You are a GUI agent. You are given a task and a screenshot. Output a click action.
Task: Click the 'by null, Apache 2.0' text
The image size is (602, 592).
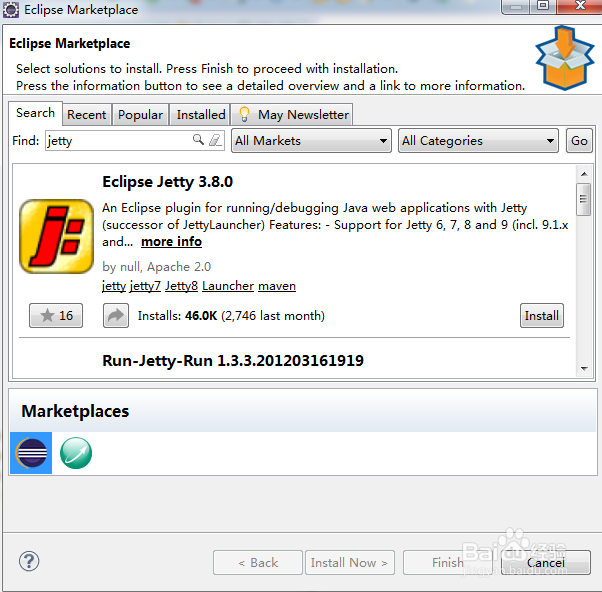(157, 266)
